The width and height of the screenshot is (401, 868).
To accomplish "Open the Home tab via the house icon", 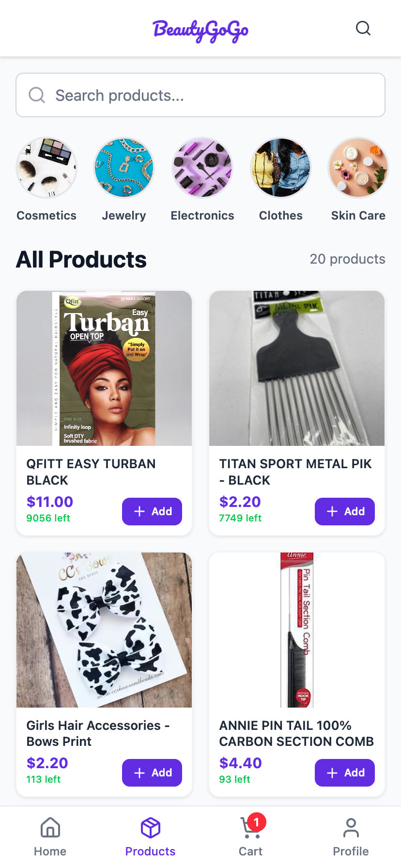I will pyautogui.click(x=50, y=828).
